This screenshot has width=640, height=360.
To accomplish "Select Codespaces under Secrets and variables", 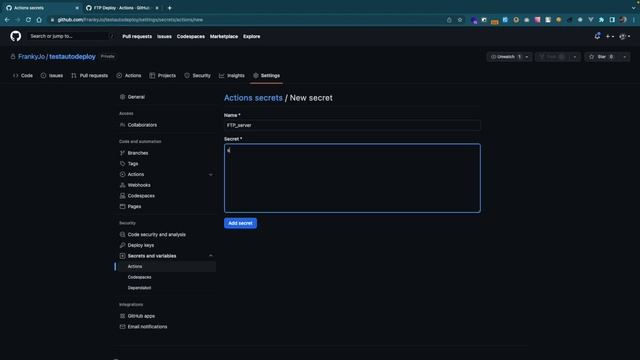I will click(166, 277).
